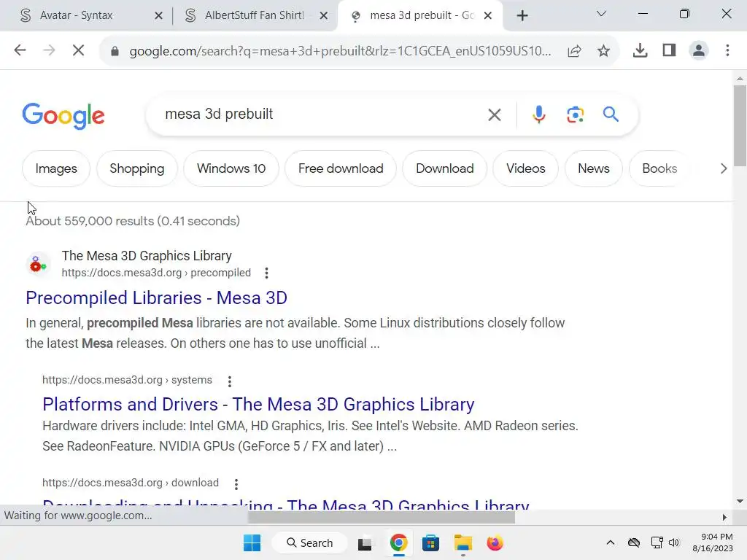Open the taskbar Search box
This screenshot has width=747, height=560.
(x=309, y=542)
